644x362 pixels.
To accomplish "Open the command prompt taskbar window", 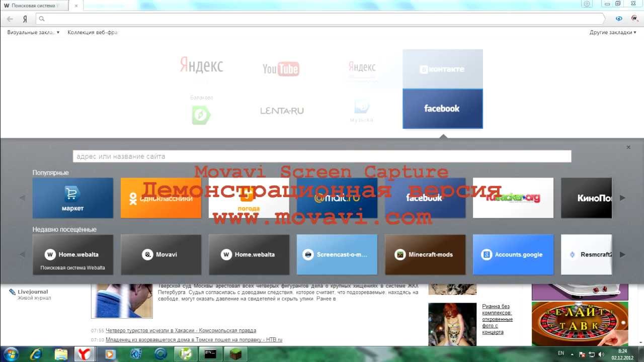I will pos(210,354).
